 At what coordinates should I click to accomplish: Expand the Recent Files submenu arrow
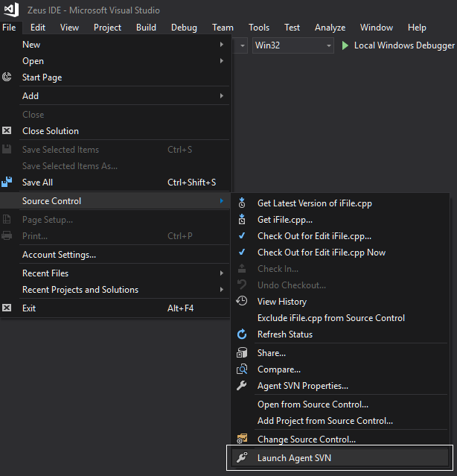click(222, 273)
